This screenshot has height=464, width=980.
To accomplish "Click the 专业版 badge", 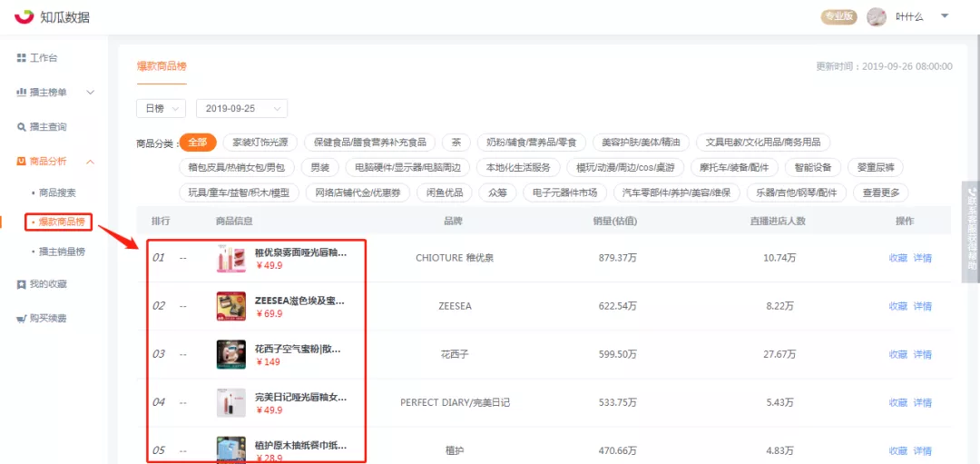I will (x=838, y=17).
